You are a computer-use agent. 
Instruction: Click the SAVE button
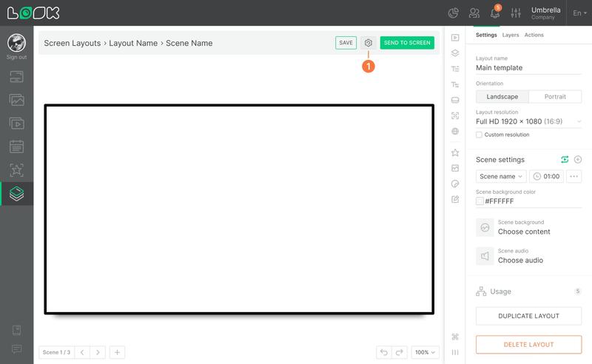tap(346, 43)
